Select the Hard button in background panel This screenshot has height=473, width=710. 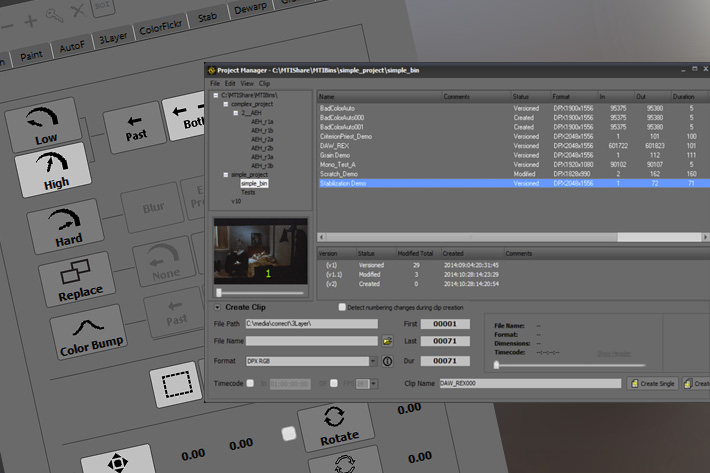coord(66,226)
